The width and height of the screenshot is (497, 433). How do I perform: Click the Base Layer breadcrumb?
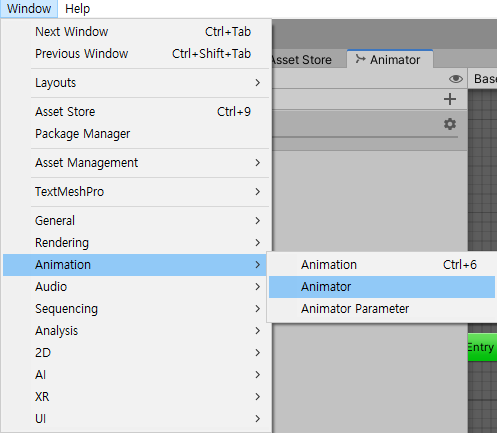(485, 79)
